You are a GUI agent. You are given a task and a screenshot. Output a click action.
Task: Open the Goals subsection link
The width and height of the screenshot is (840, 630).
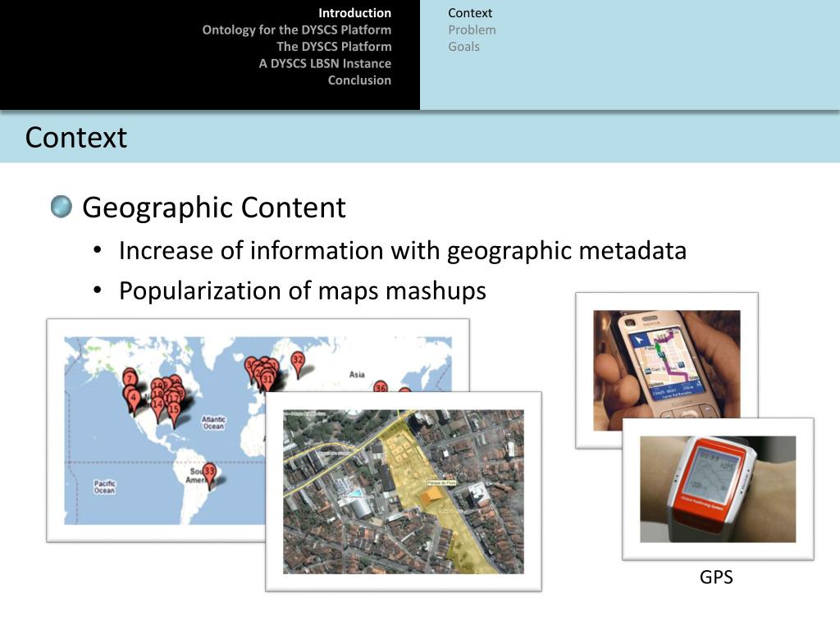click(463, 47)
